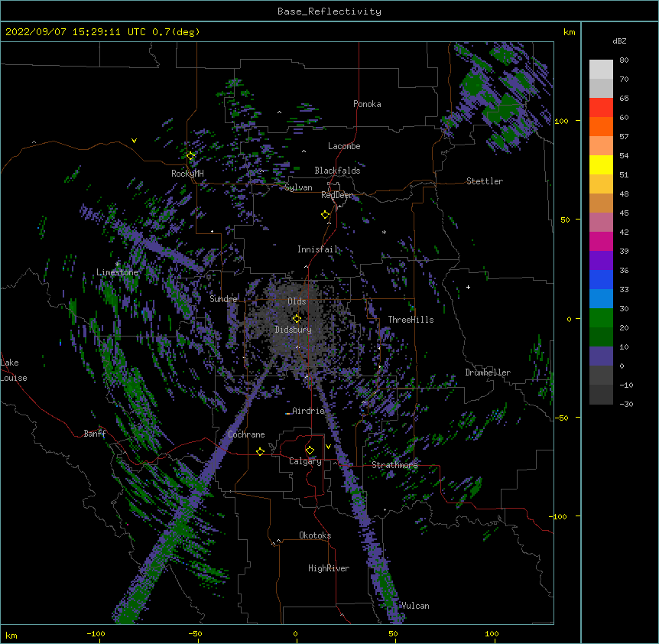Click the Limestone label

pyautogui.click(x=117, y=272)
